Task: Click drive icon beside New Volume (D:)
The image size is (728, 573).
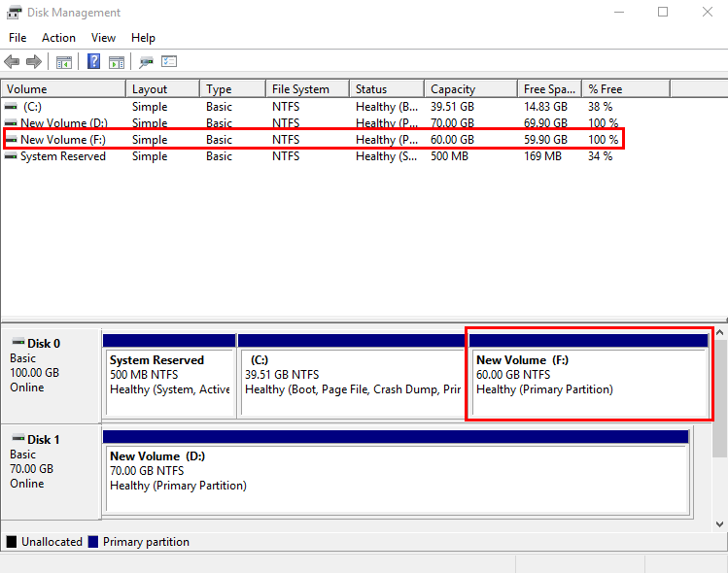Action: pos(11,123)
